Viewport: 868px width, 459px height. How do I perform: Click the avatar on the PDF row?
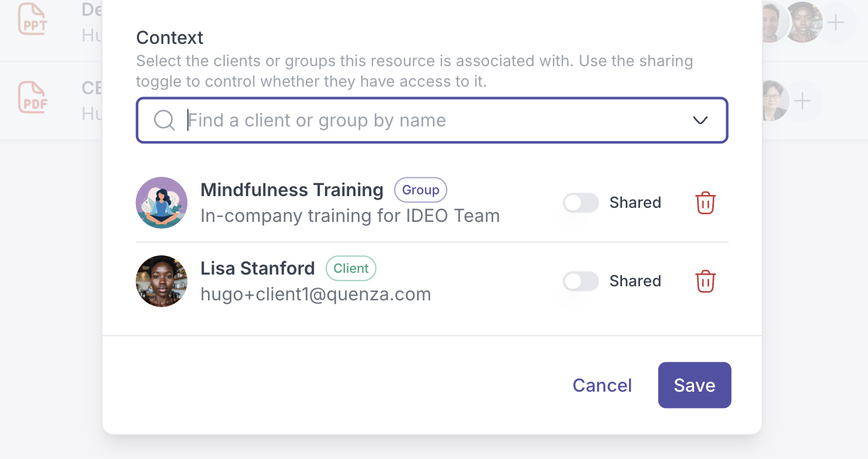click(772, 101)
